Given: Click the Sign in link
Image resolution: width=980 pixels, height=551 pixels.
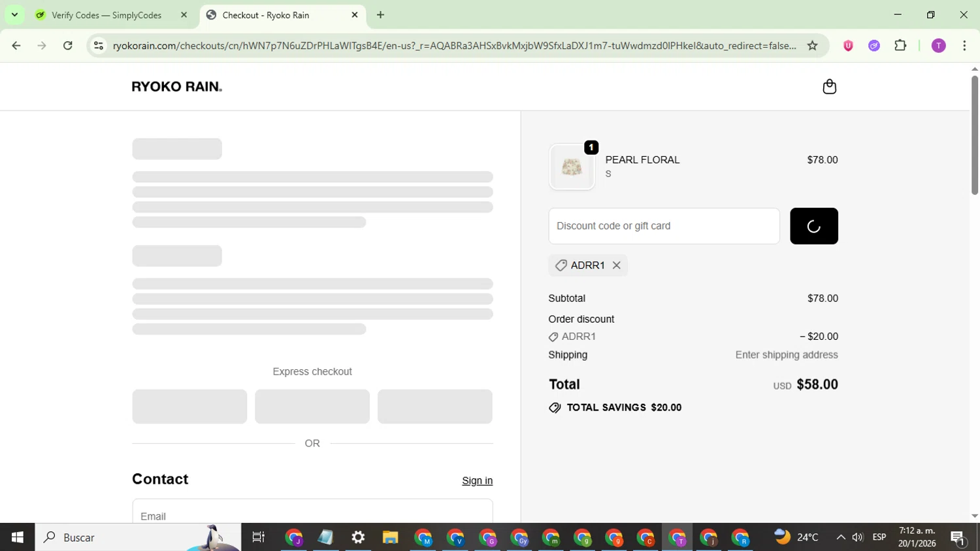Looking at the screenshot, I should pos(477,480).
